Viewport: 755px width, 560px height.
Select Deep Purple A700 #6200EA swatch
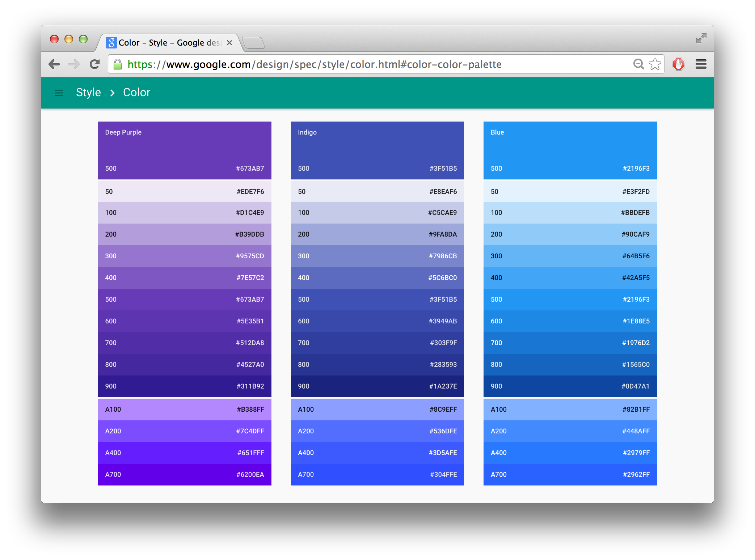[184, 474]
